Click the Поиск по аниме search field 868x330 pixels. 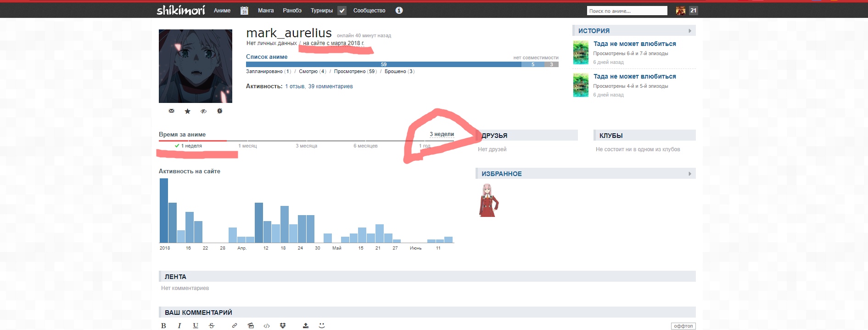[627, 11]
